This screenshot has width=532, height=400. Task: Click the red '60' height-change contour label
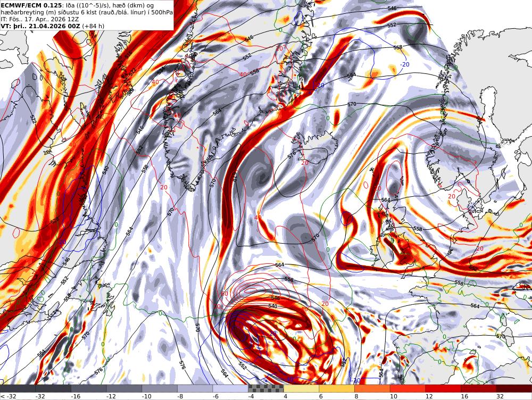click(x=225, y=294)
